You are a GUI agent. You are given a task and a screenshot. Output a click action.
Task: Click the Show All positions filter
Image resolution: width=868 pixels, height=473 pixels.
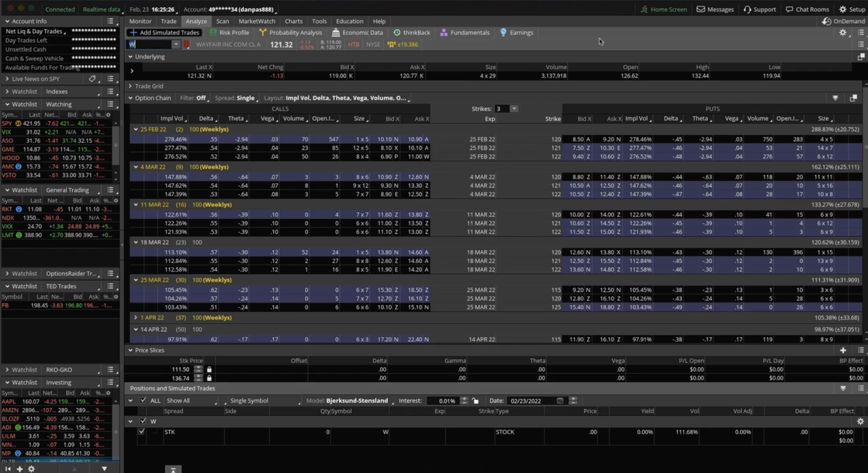192,401
